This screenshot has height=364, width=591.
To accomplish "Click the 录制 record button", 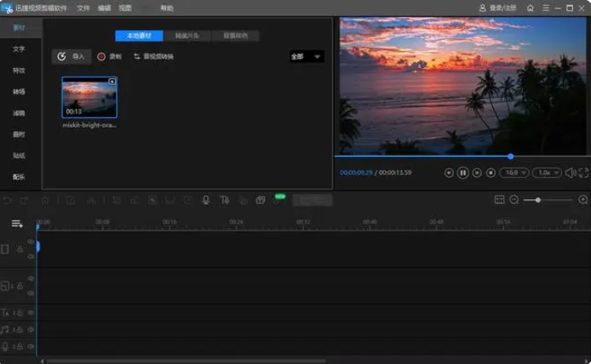I will point(109,56).
